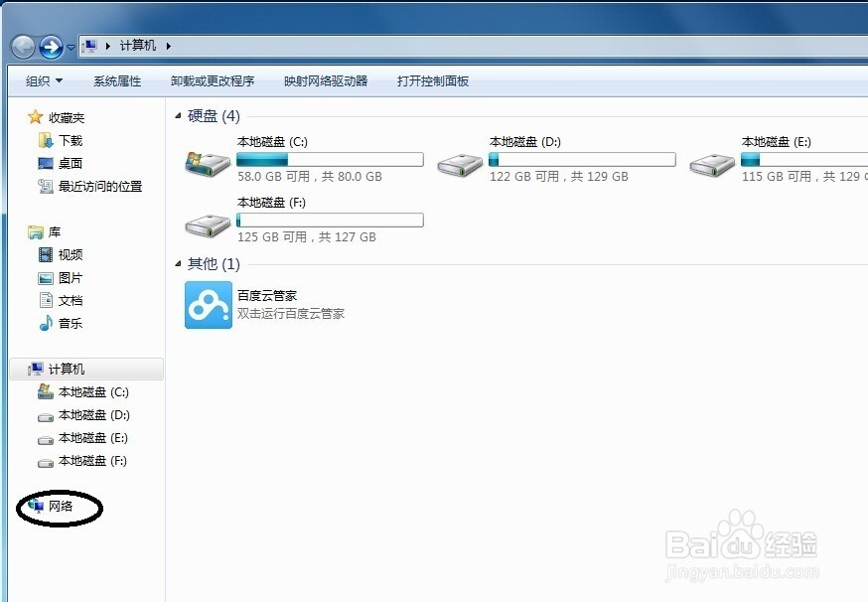Open the 网络 item circled in the sidebar
Viewport: 868px width, 602px height.
coord(60,507)
